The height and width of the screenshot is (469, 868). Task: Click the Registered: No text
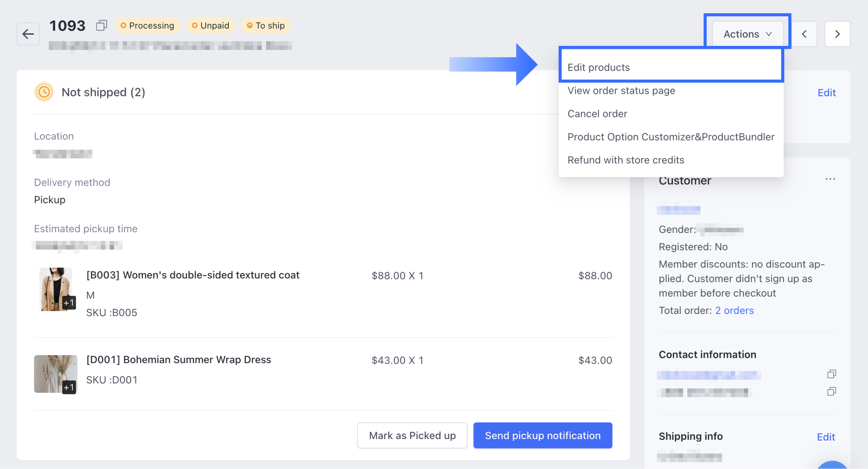point(693,247)
